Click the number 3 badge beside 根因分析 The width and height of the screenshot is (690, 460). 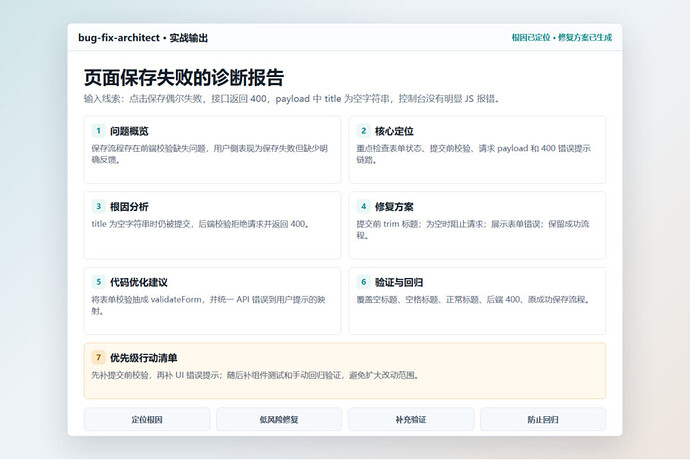(98, 206)
